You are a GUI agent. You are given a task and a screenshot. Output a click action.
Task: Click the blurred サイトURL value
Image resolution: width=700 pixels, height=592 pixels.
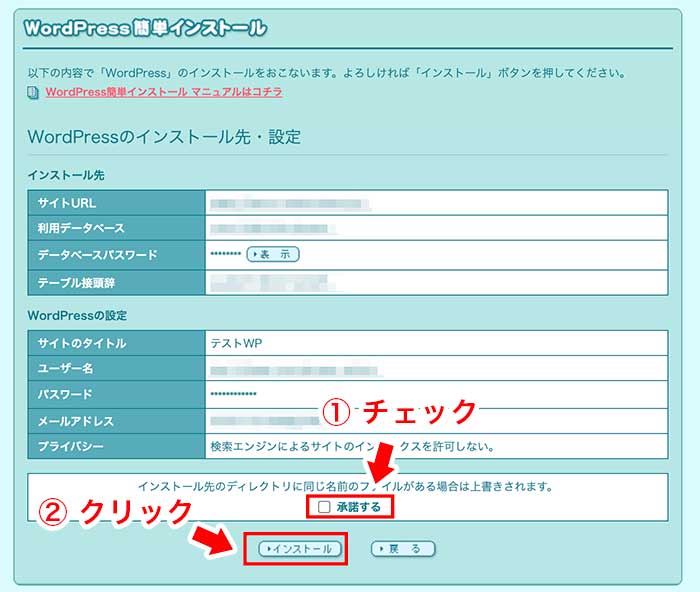click(291, 204)
